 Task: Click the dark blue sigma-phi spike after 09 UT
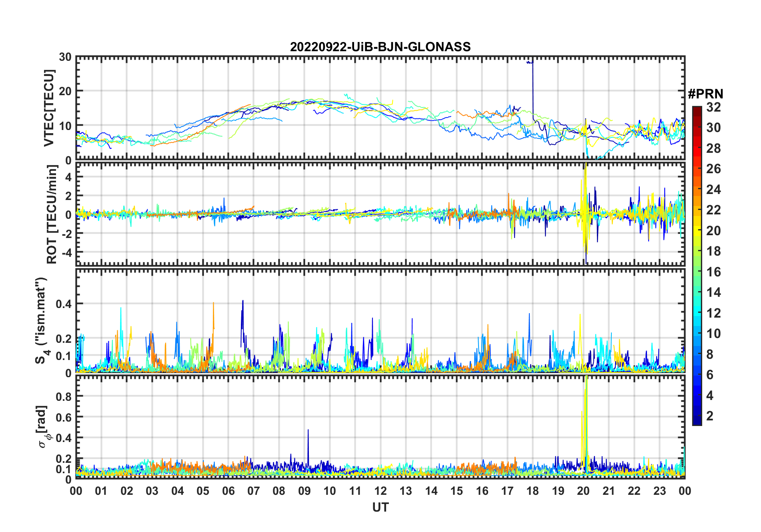(x=308, y=444)
